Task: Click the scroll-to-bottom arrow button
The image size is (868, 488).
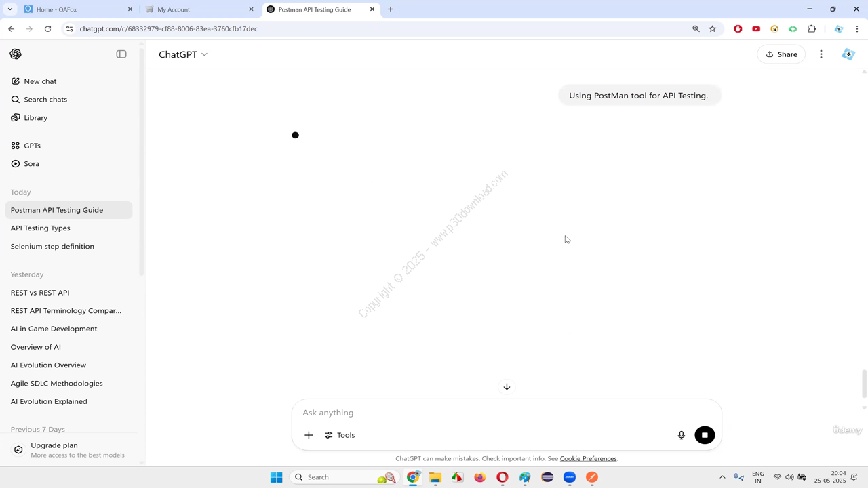Action: click(507, 386)
